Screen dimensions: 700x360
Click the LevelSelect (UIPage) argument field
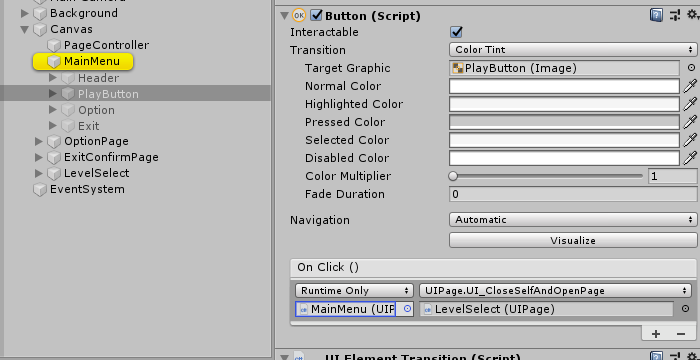tap(546, 309)
